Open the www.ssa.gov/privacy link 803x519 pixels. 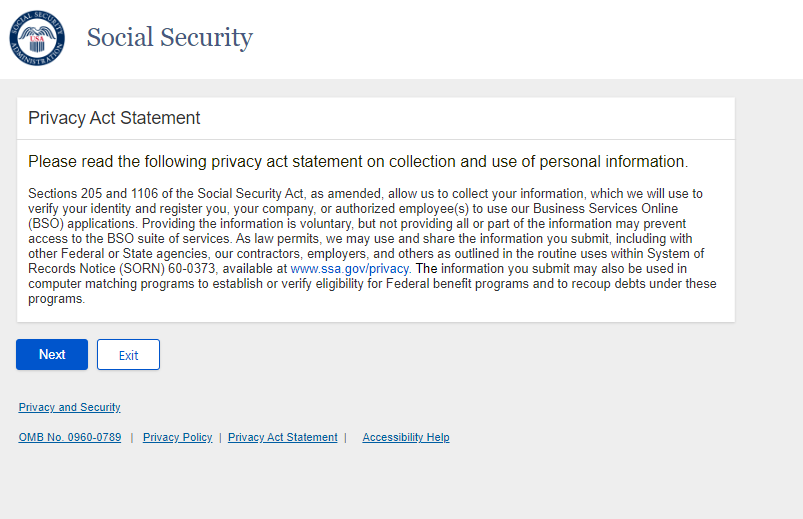pos(350,269)
